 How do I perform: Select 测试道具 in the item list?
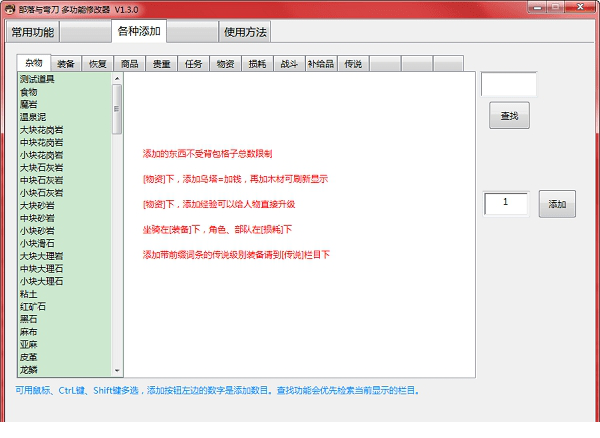(65, 79)
